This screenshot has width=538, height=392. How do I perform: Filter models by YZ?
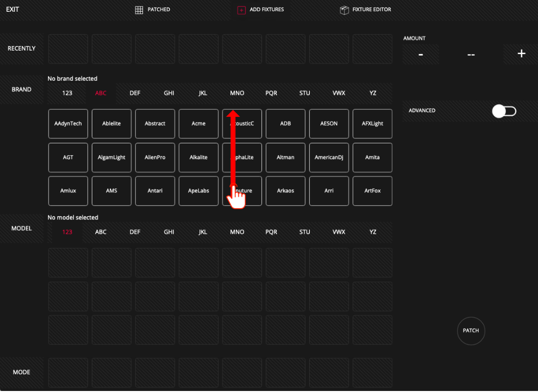click(373, 232)
